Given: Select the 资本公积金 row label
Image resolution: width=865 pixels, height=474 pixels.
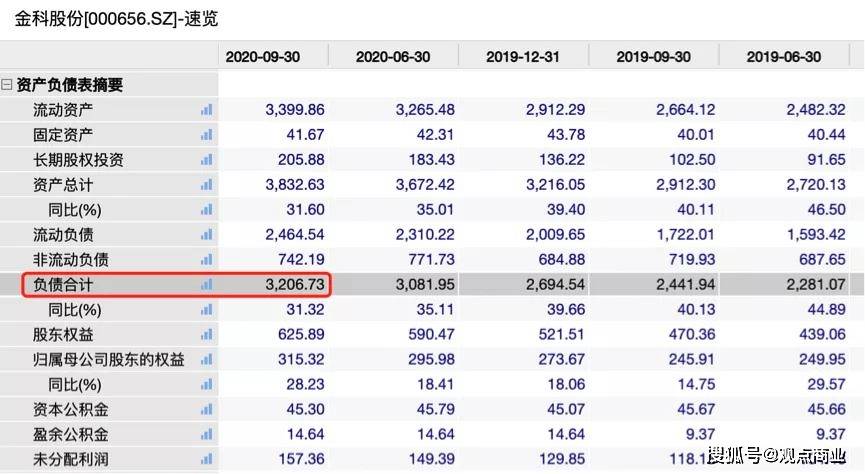Looking at the screenshot, I should 71,409.
